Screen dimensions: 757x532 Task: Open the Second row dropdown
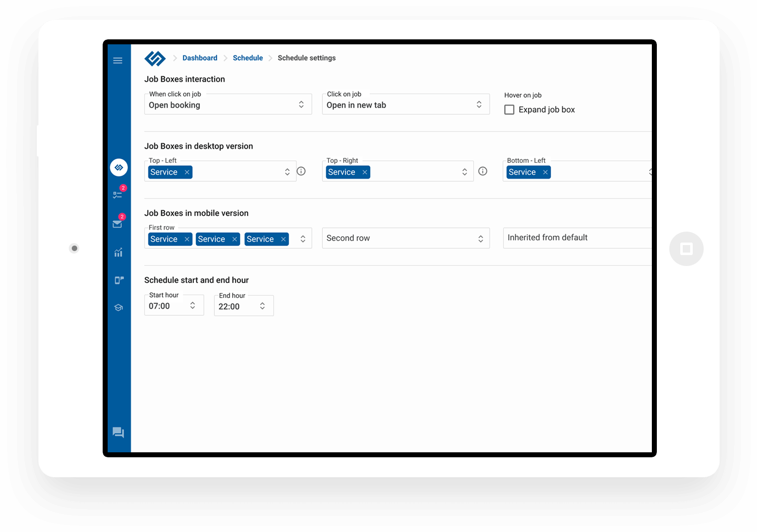tap(406, 238)
